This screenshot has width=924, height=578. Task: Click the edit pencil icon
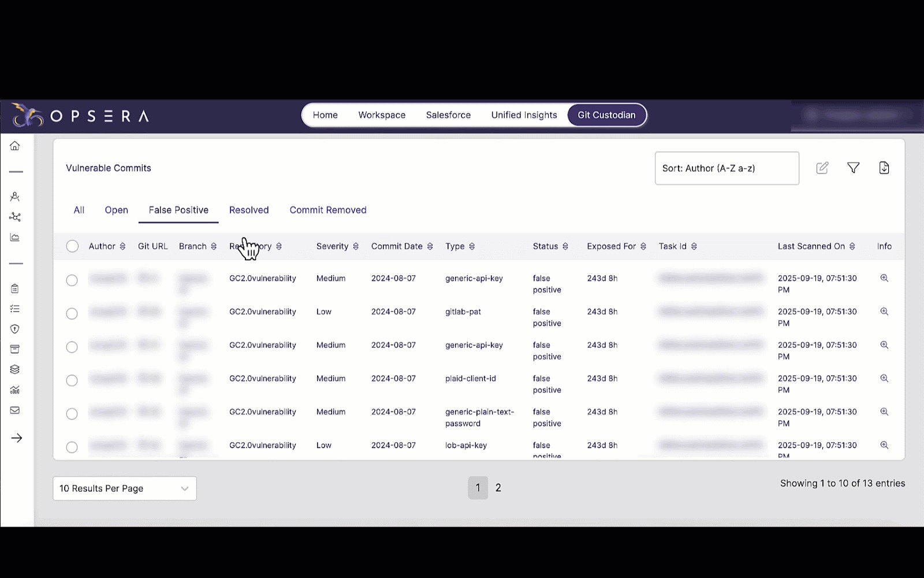point(822,168)
